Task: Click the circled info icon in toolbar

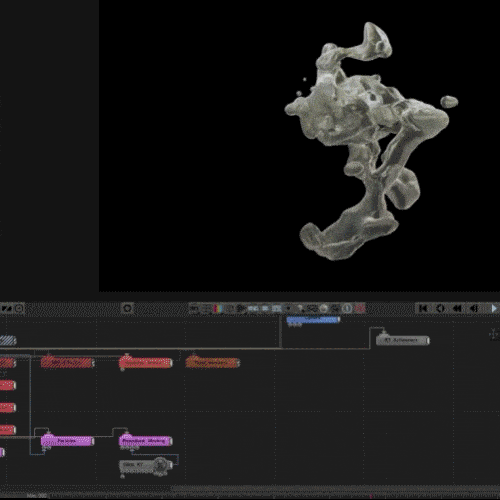Action: tap(347, 308)
